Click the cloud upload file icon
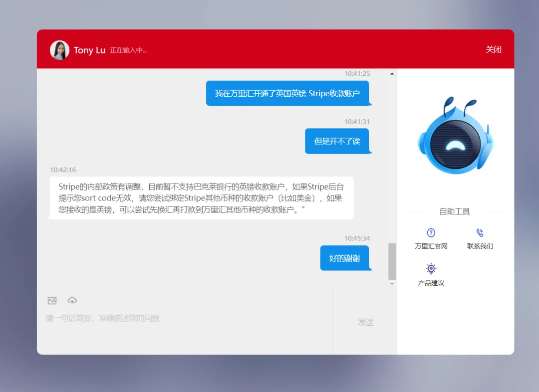 tap(72, 301)
